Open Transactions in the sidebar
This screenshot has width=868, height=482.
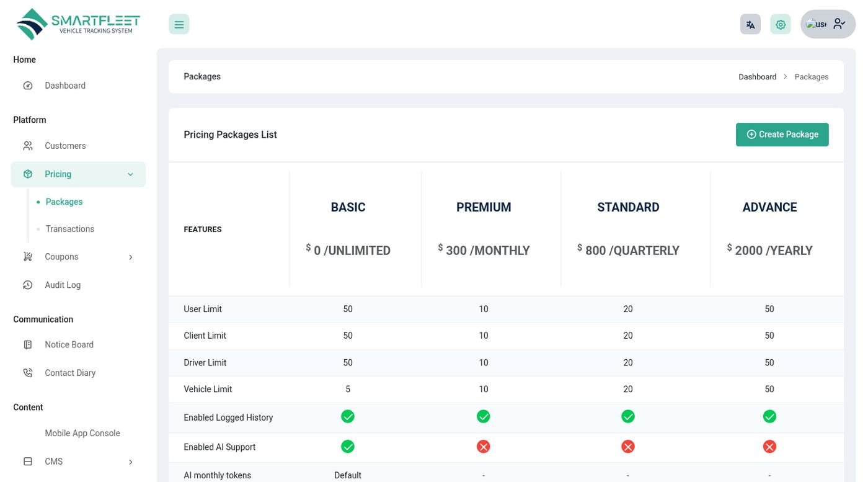(70, 229)
